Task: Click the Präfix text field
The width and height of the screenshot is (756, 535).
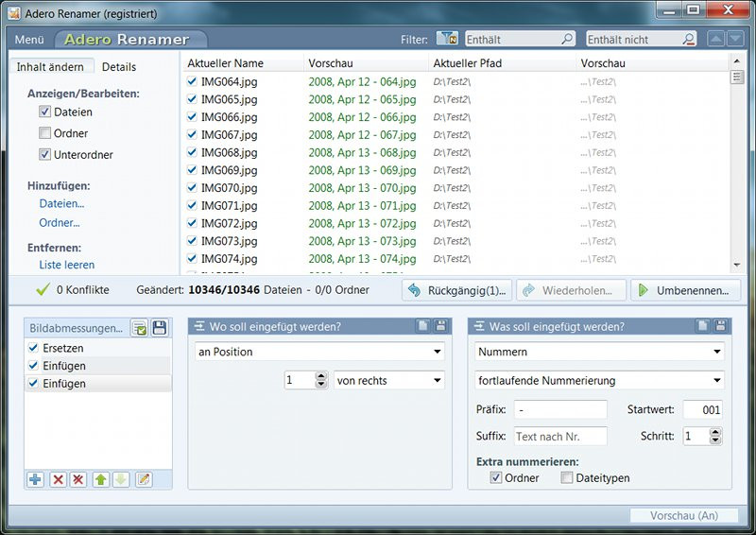Action: 560,409
